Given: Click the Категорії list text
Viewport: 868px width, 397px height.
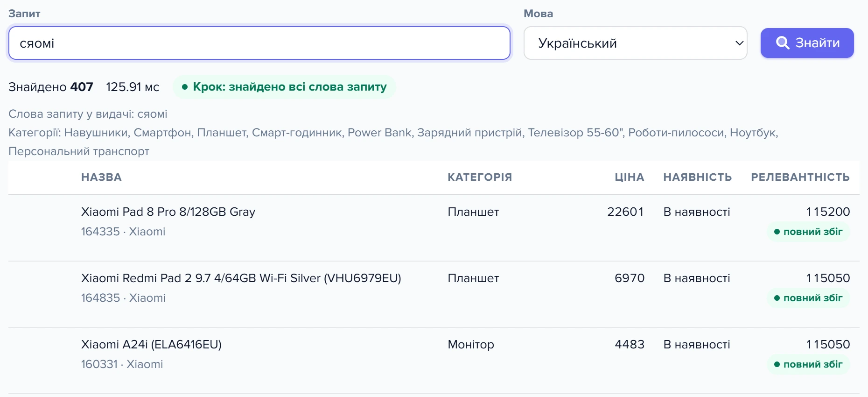Looking at the screenshot, I should (393, 142).
